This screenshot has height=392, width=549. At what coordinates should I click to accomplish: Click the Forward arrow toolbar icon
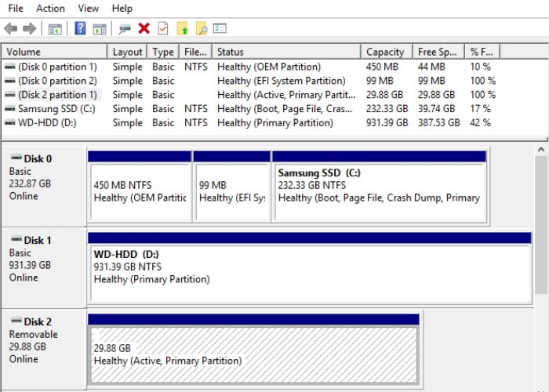click(x=29, y=28)
